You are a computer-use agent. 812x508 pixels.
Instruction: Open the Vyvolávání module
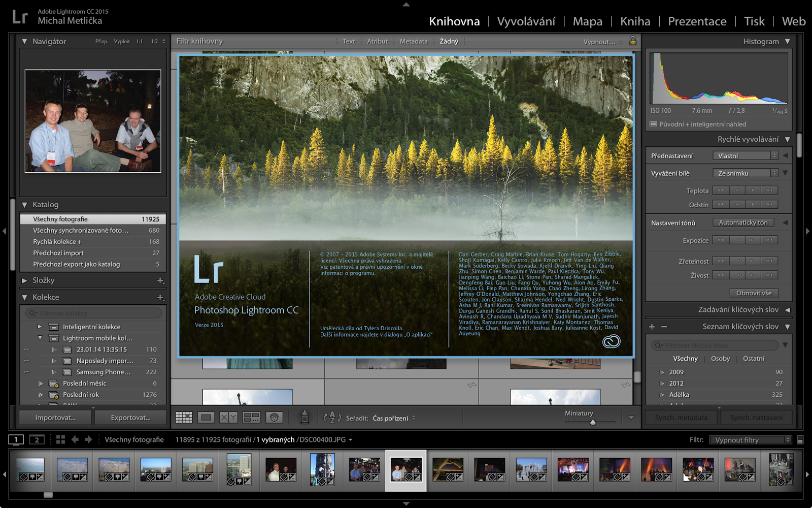(x=526, y=21)
